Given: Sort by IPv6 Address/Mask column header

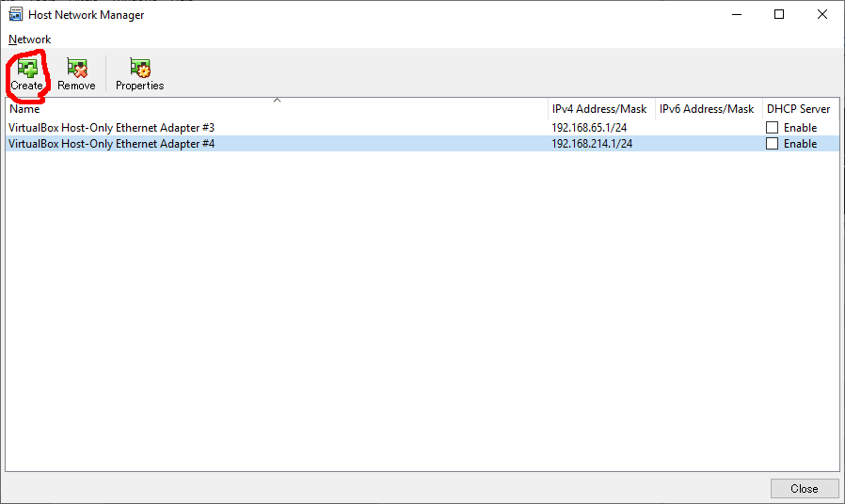Looking at the screenshot, I should (x=709, y=109).
